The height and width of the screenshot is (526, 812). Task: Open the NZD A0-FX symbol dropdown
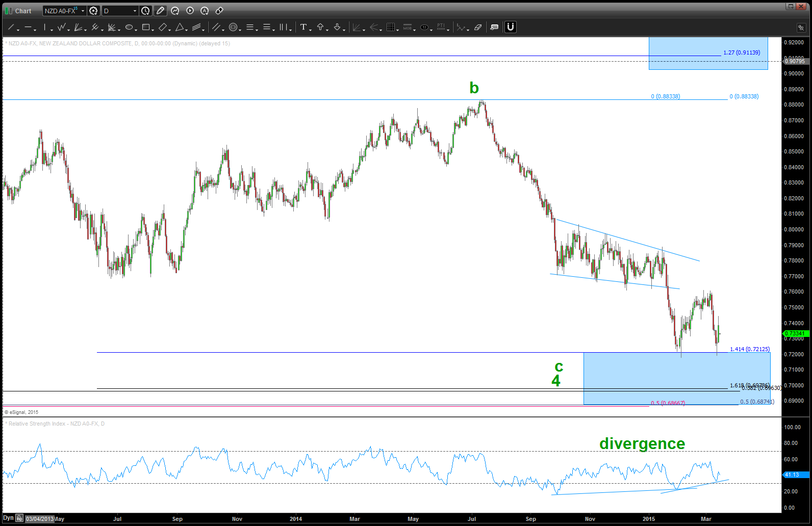(x=83, y=11)
